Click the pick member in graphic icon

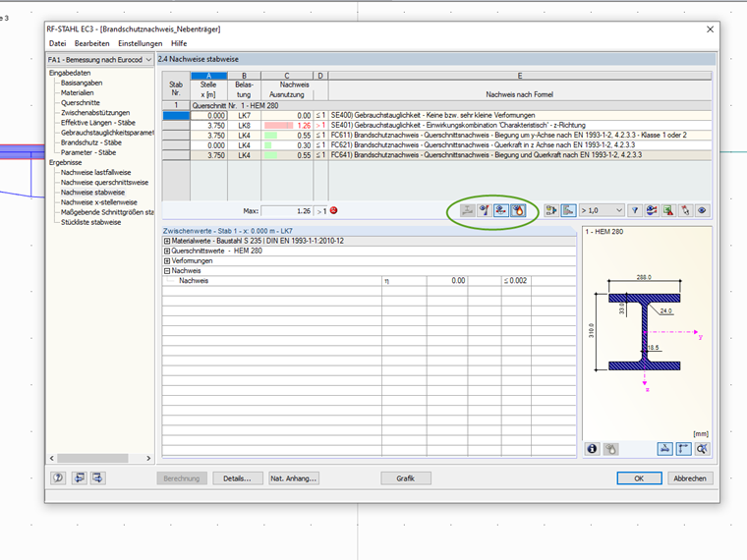[x=685, y=210]
